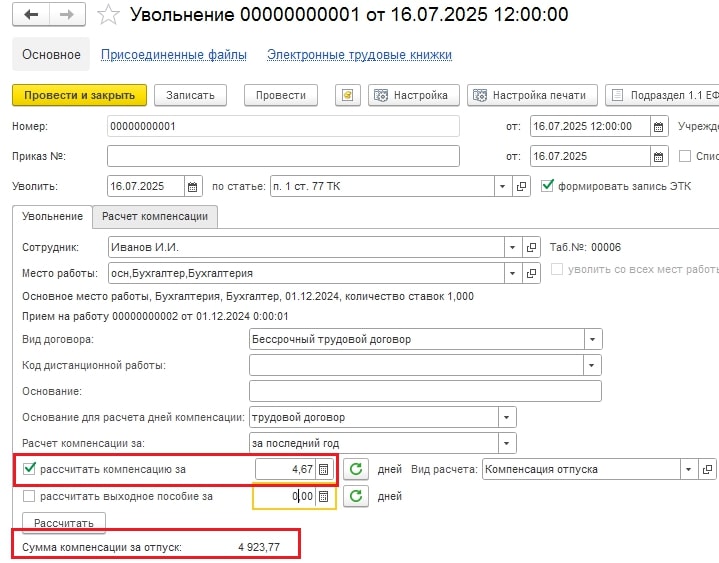The image size is (719, 563).
Task: Click into the Приказ № input field
Action: pos(283,156)
